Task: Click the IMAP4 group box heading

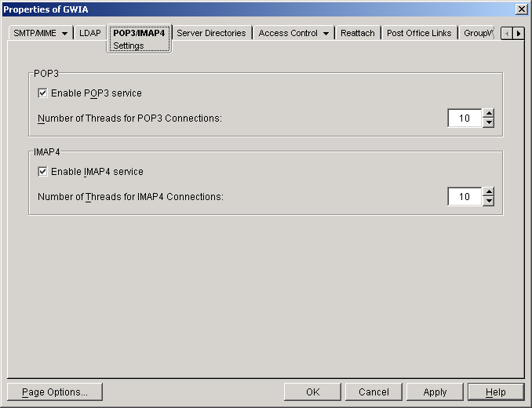Action: tap(47, 152)
